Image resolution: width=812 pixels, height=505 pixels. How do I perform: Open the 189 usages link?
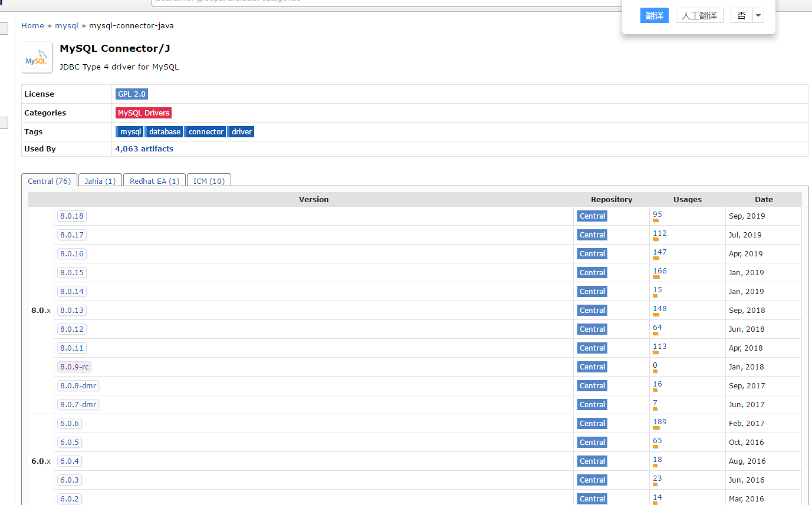tap(660, 422)
